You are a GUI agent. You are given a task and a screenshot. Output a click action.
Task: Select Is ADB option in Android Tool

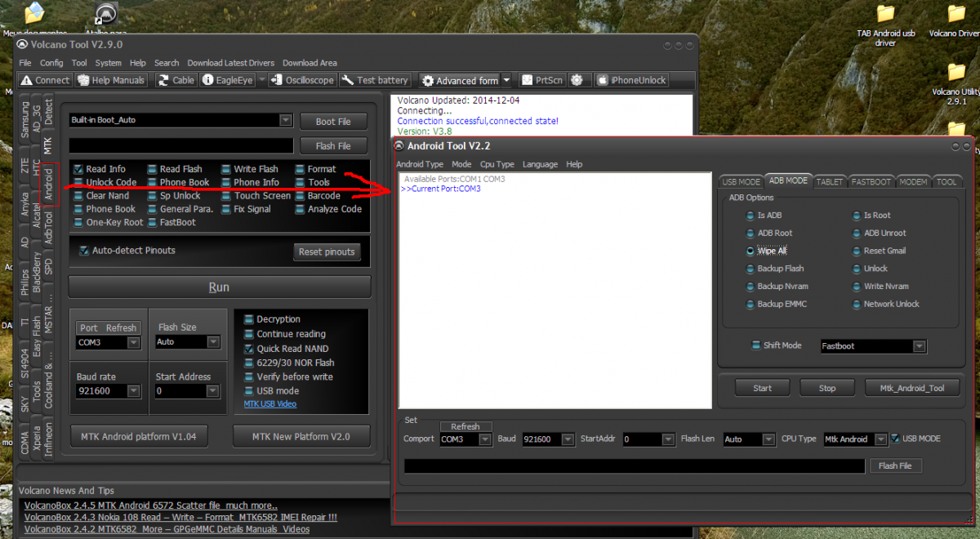coord(763,216)
